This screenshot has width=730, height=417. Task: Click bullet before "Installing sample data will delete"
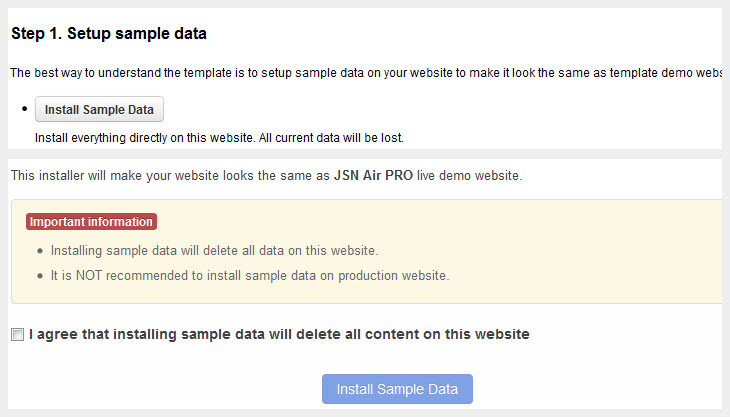38,251
